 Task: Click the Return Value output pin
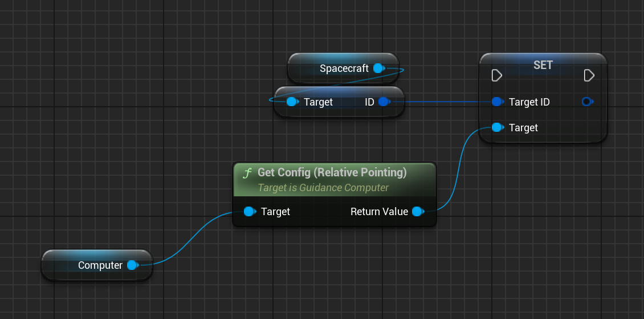pyautogui.click(x=418, y=212)
